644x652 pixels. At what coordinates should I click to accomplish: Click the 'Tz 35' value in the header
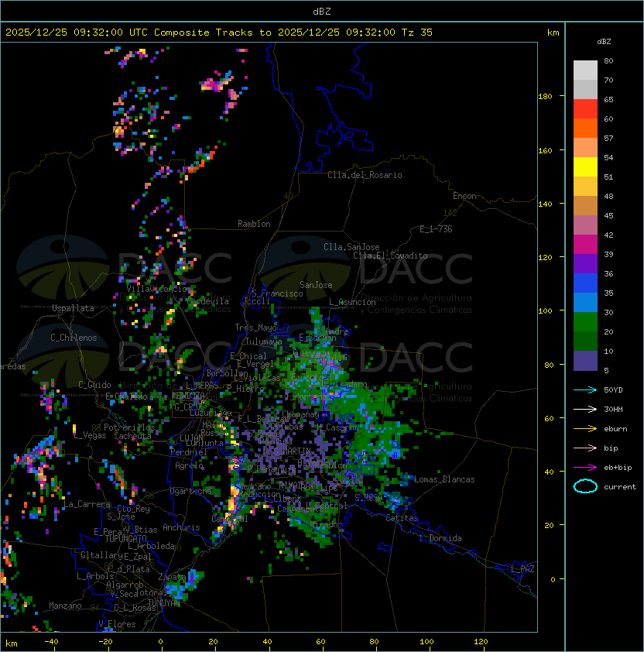[417, 33]
